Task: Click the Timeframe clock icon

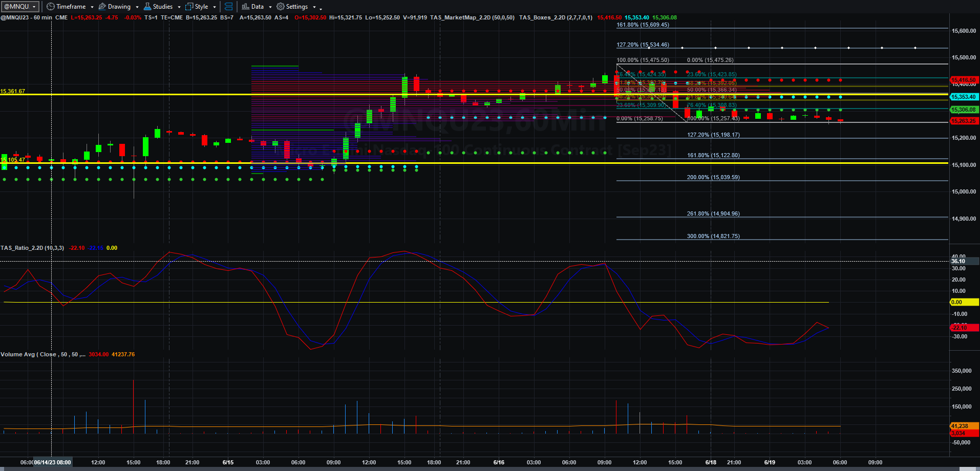Action: (x=50, y=7)
